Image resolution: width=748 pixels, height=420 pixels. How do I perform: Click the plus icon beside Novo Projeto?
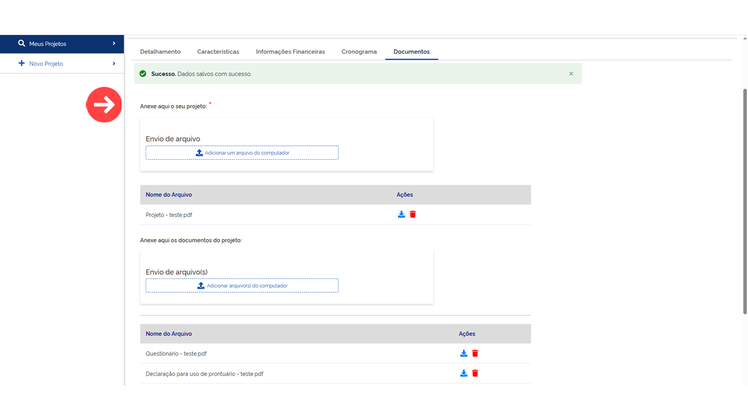(21, 63)
